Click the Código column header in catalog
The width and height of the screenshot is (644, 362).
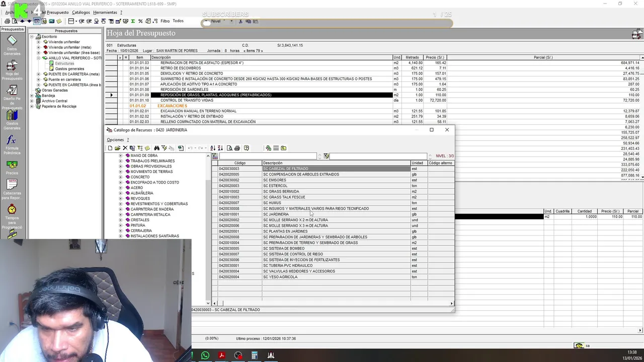pyautogui.click(x=239, y=163)
